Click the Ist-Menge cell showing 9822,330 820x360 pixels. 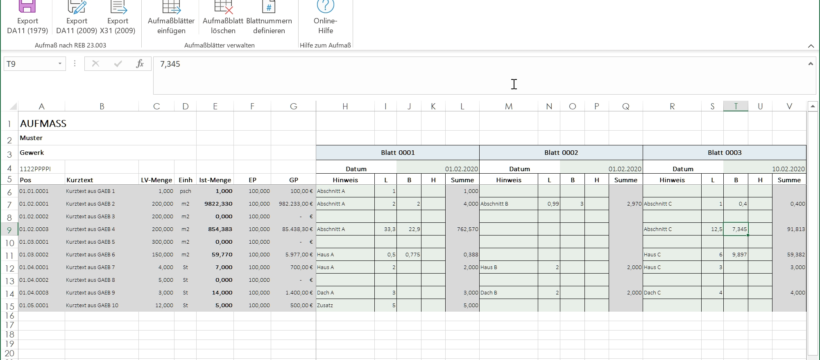(x=215, y=204)
